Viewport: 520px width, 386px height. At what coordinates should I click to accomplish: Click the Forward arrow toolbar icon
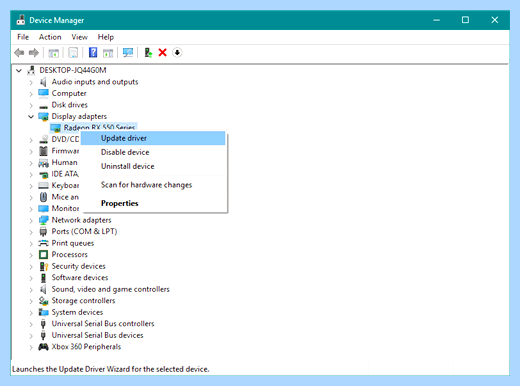click(34, 53)
